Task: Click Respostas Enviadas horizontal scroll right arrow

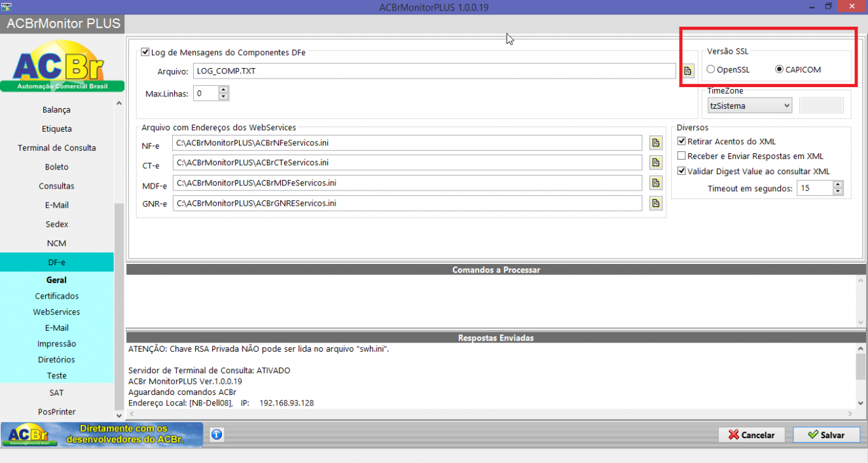Action: point(850,413)
